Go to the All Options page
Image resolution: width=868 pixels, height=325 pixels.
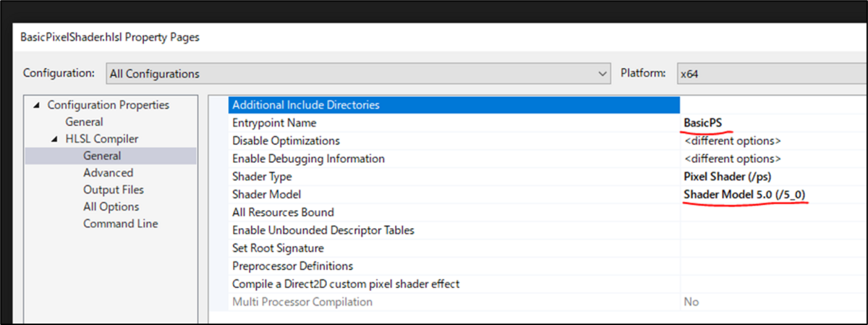click(111, 207)
